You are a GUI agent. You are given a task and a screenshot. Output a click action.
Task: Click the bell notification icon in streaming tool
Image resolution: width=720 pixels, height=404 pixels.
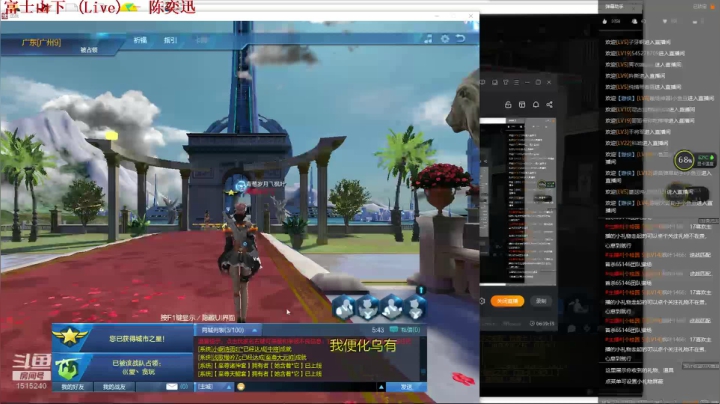pyautogui.click(x=535, y=105)
